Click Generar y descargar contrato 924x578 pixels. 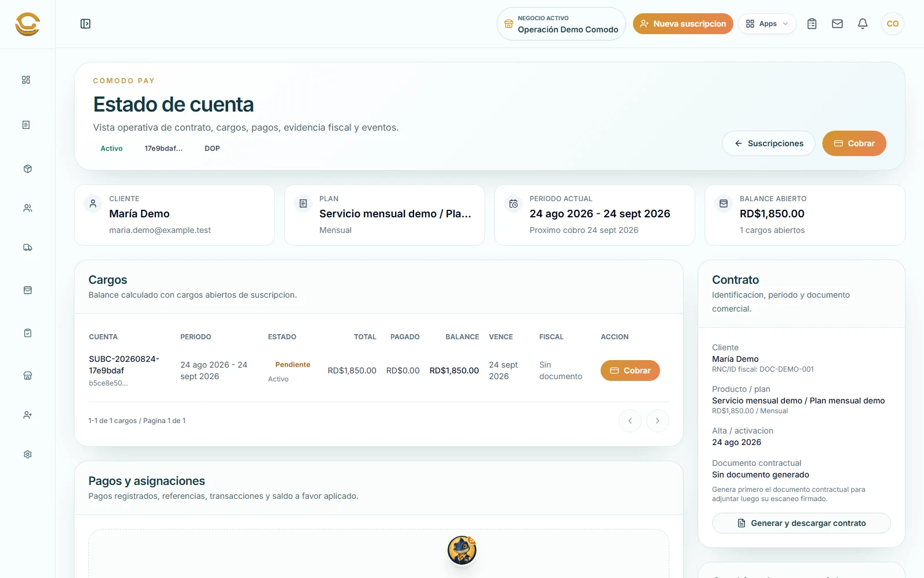802,523
